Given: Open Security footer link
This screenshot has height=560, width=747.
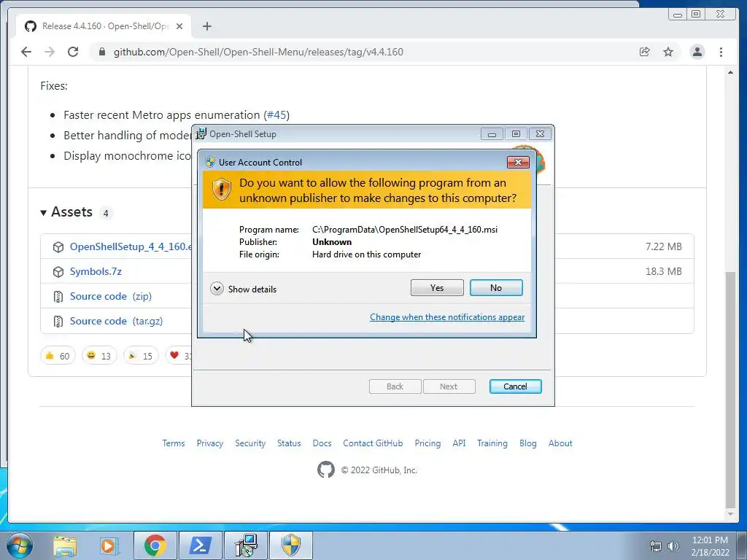Looking at the screenshot, I should 250,443.
